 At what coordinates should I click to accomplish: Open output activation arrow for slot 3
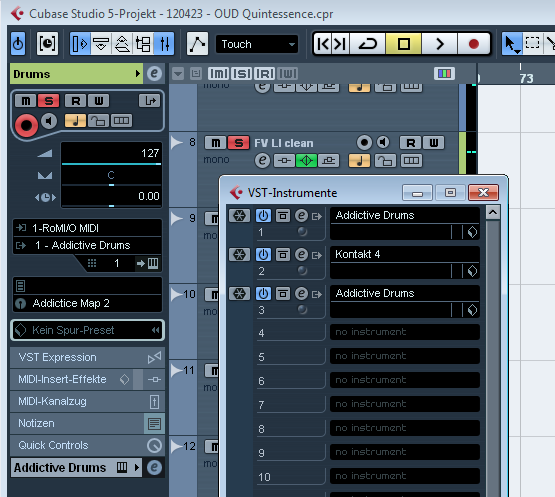click(317, 294)
